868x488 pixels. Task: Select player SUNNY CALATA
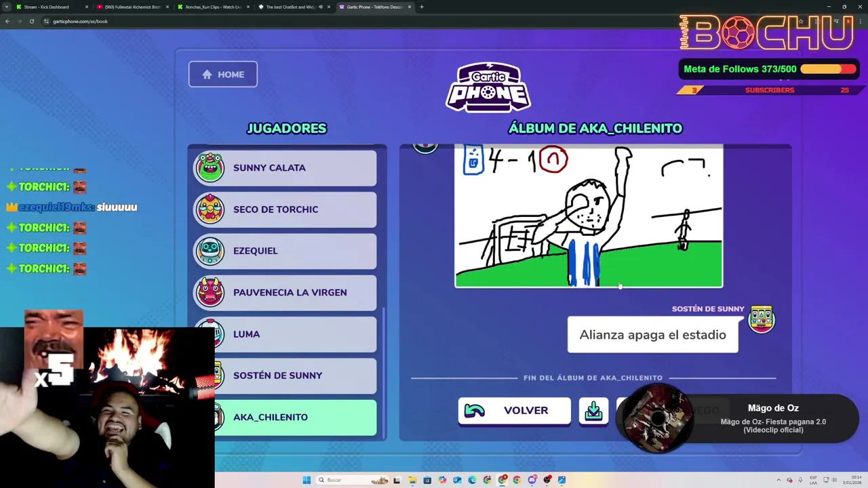point(285,168)
